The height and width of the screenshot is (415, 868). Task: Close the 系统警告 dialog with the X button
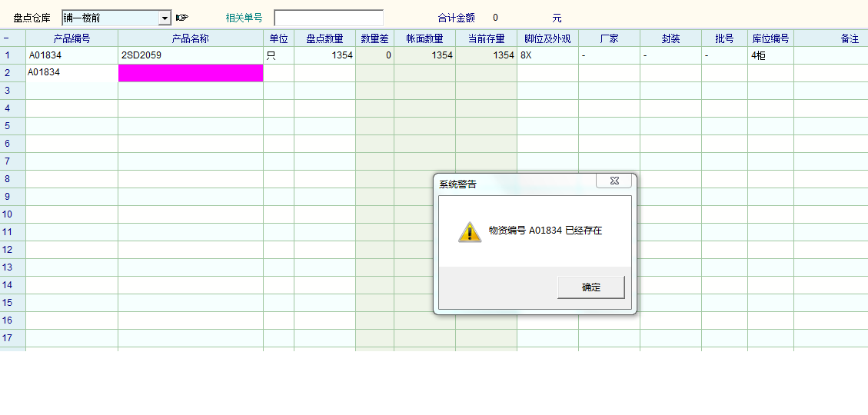(614, 181)
